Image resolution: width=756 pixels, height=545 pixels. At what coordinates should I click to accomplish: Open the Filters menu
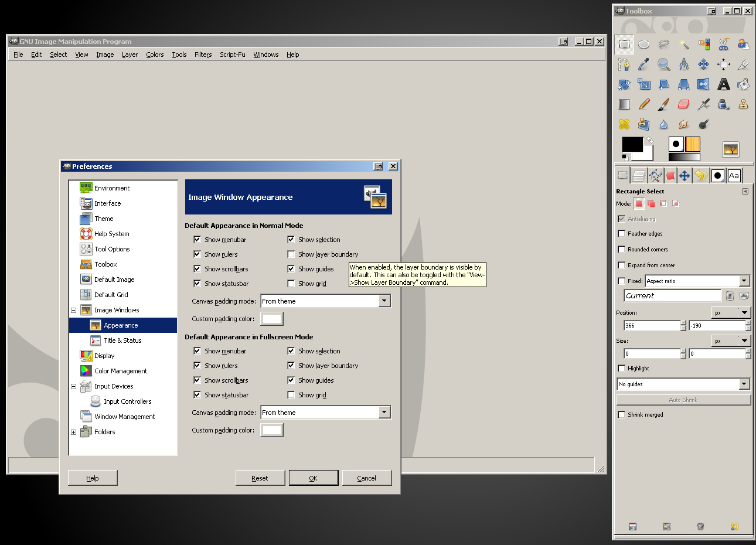click(x=203, y=54)
